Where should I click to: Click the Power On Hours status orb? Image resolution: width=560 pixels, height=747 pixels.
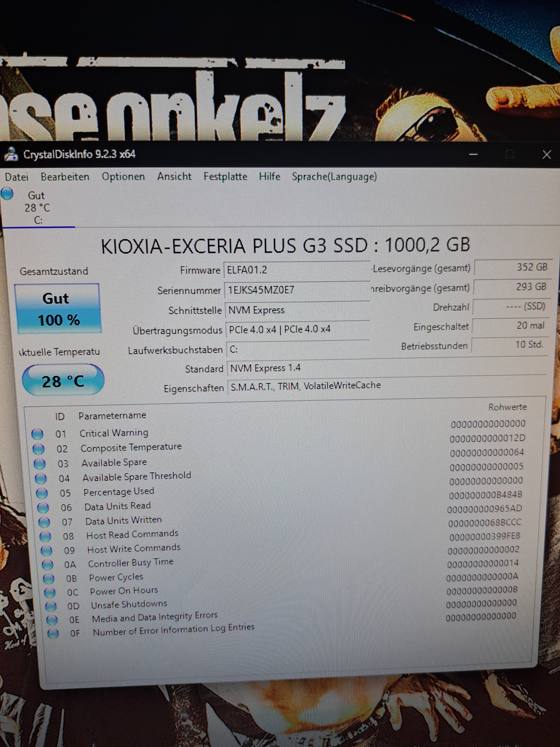pos(50,592)
